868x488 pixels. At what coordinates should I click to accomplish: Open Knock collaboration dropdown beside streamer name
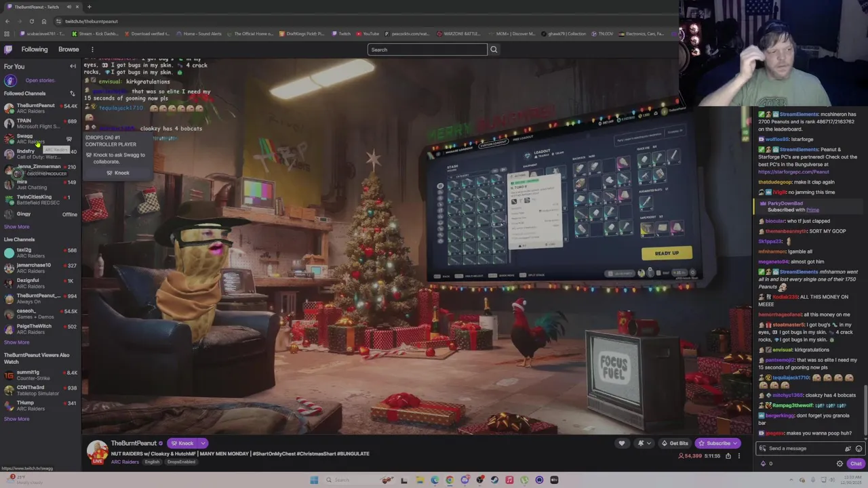203,443
